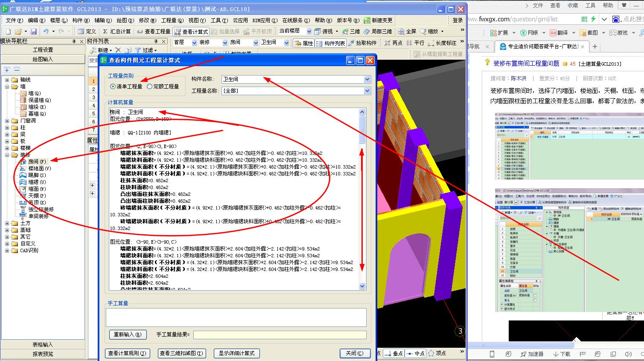Viewport: 644px width, 361px height.
Task: Click the 汇总计算 sigma tool
Action: [117, 32]
